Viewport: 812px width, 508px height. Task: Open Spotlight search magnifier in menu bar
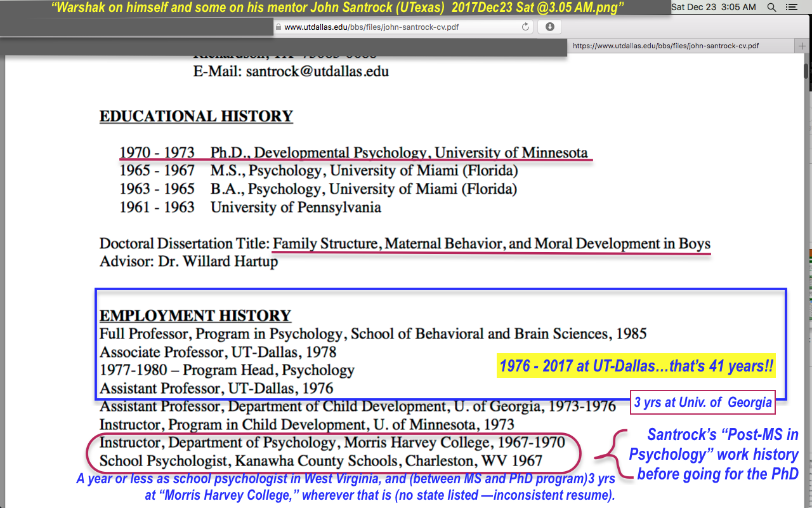[x=771, y=7]
